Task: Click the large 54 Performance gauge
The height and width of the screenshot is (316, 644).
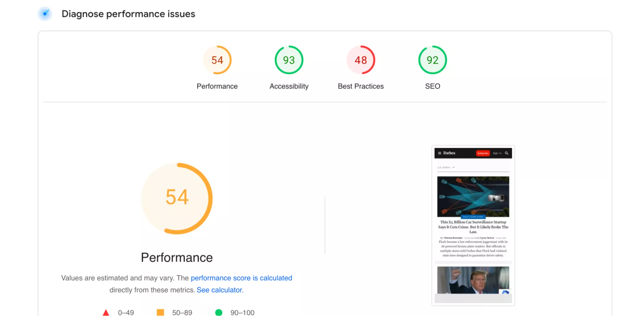Action: pyautogui.click(x=177, y=198)
